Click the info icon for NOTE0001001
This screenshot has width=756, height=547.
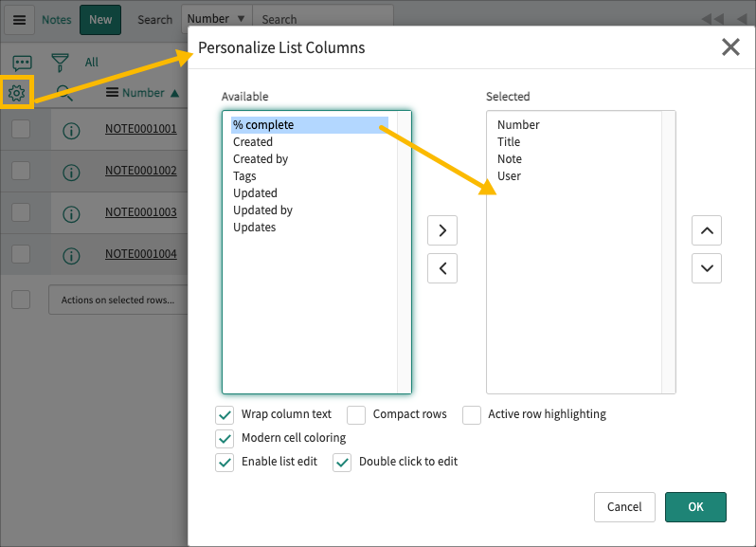[x=70, y=131]
